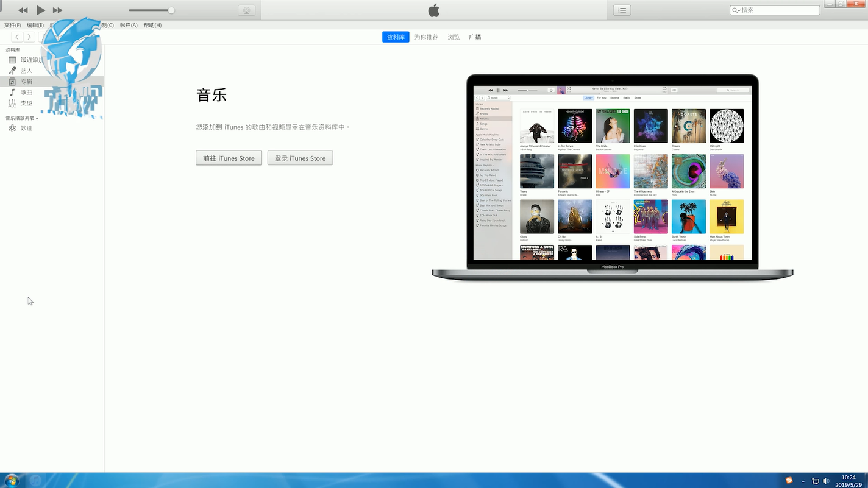
Task: Open the Windows Start button
Action: (12, 480)
